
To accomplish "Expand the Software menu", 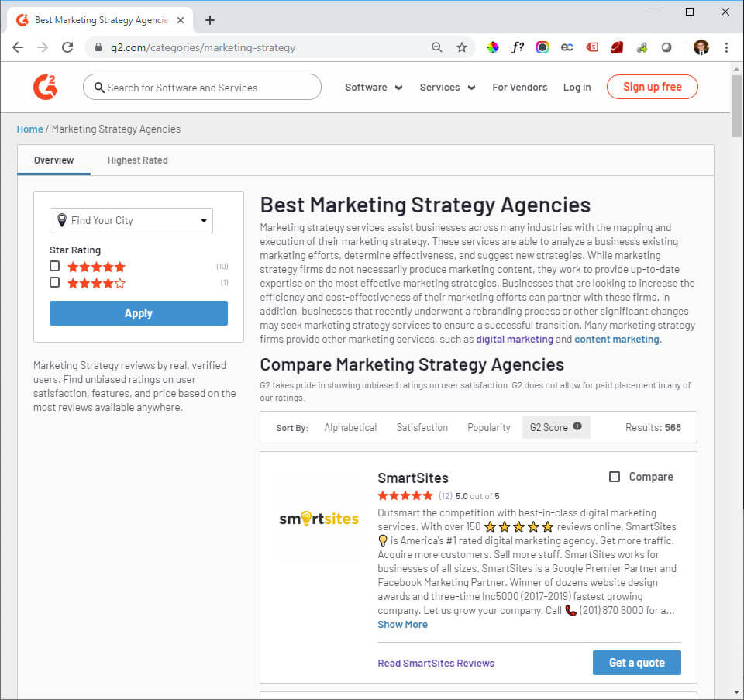I will click(374, 88).
